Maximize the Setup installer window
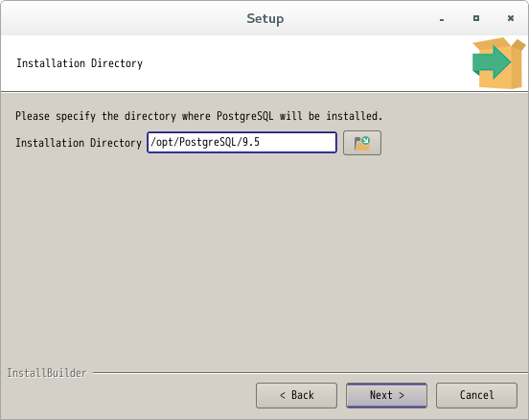 476,18
